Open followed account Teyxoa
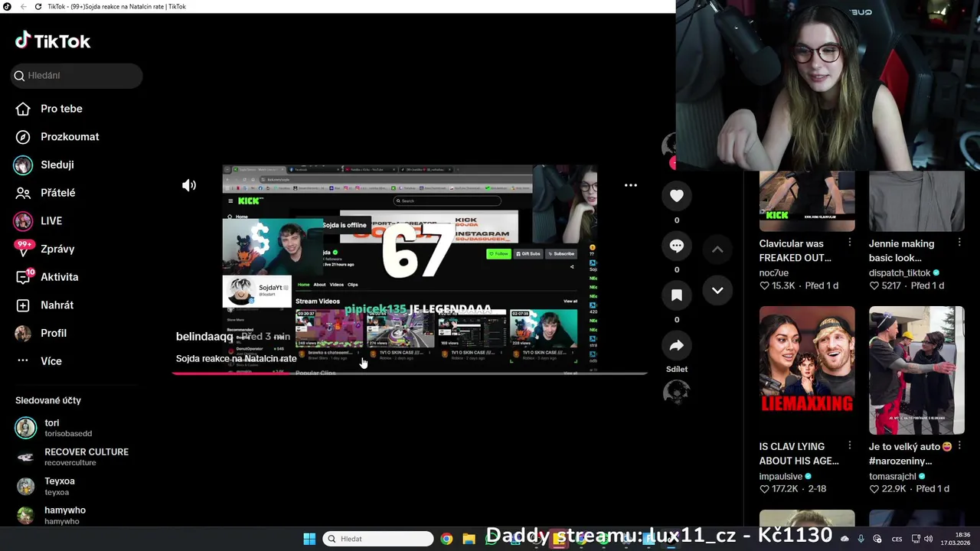 pyautogui.click(x=46, y=486)
